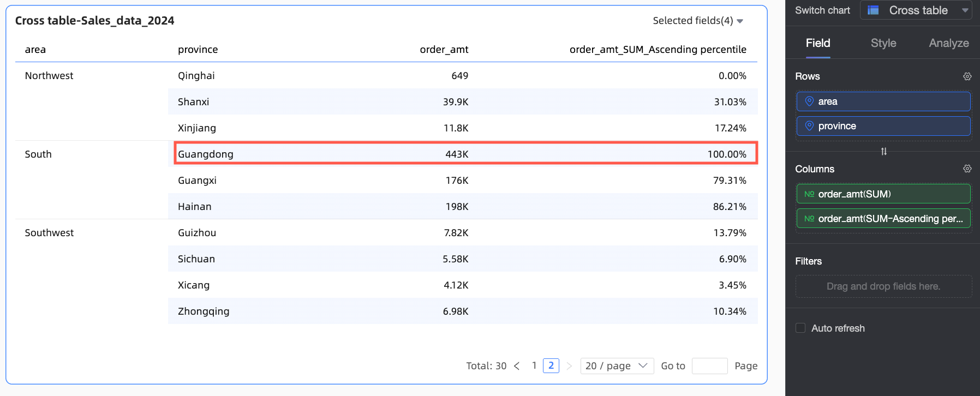Image resolution: width=980 pixels, height=396 pixels.
Task: Switch to the Style tab
Action: pos(883,43)
